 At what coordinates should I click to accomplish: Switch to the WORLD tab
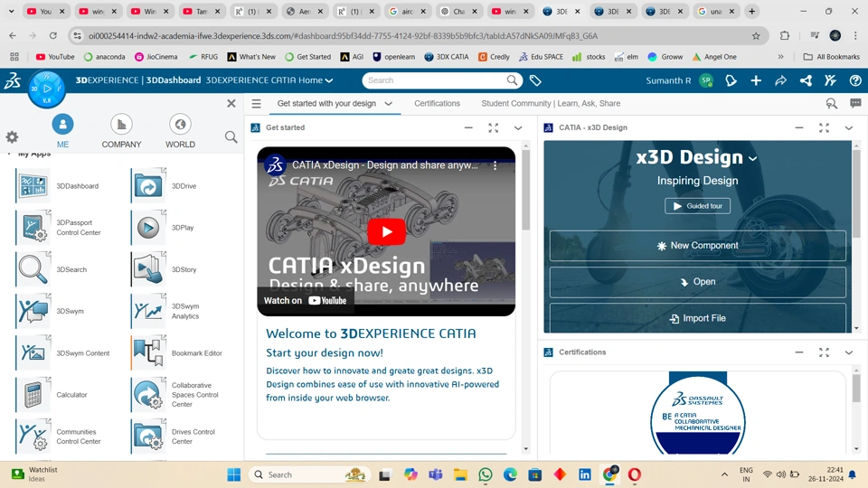180,132
